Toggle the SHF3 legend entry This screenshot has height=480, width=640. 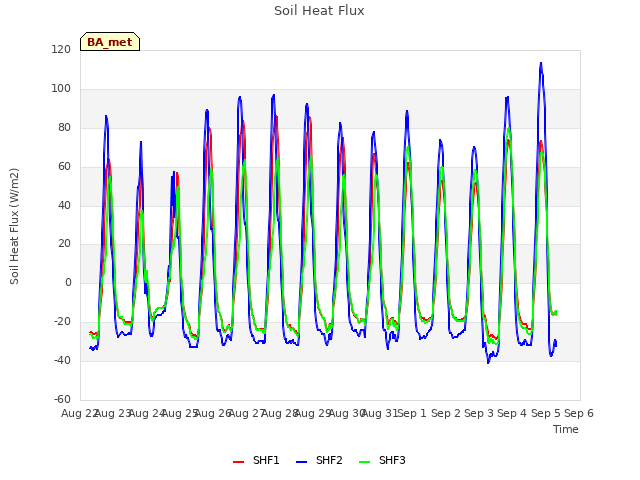(382, 460)
